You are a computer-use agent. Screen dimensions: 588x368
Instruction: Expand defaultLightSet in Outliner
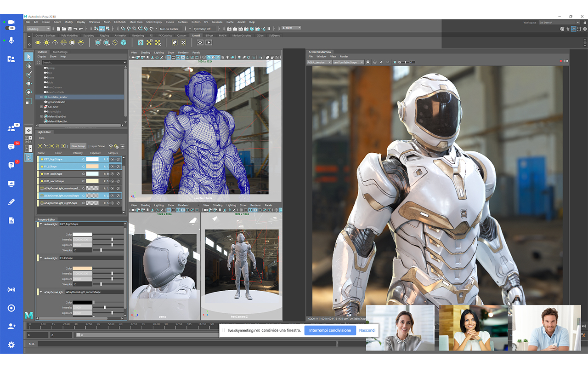click(41, 116)
